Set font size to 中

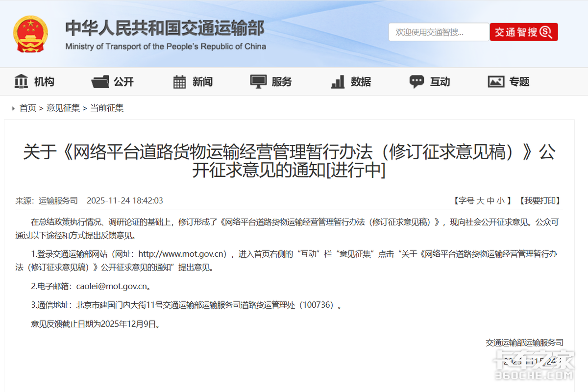click(x=490, y=201)
